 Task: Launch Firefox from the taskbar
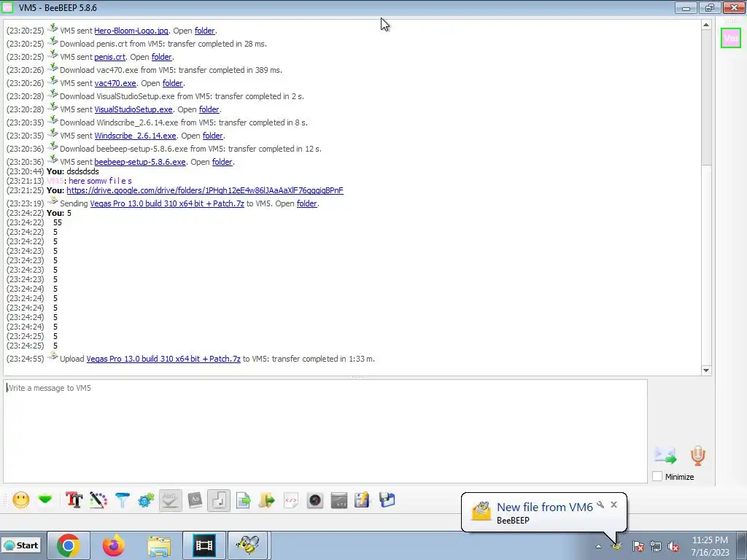(113, 545)
